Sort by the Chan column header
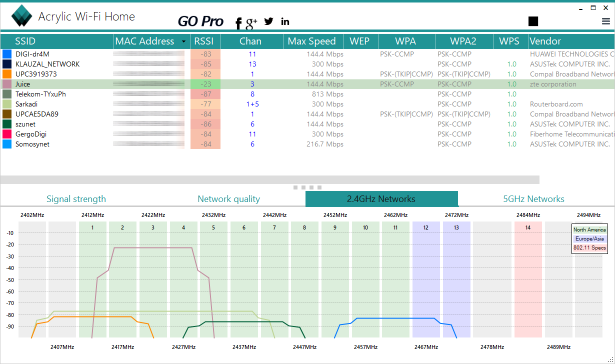The image size is (615, 364). 252,41
